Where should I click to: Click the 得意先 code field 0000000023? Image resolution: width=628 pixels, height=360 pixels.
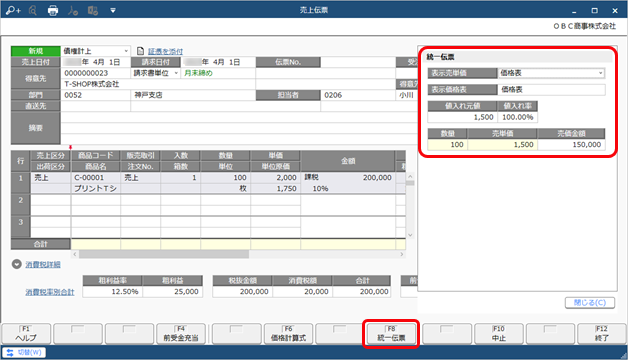96,73
